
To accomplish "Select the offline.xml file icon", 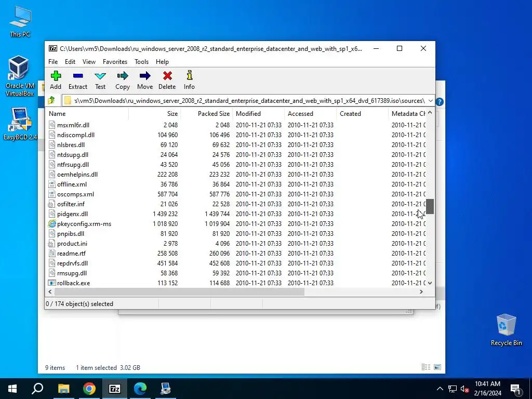I will click(x=51, y=184).
